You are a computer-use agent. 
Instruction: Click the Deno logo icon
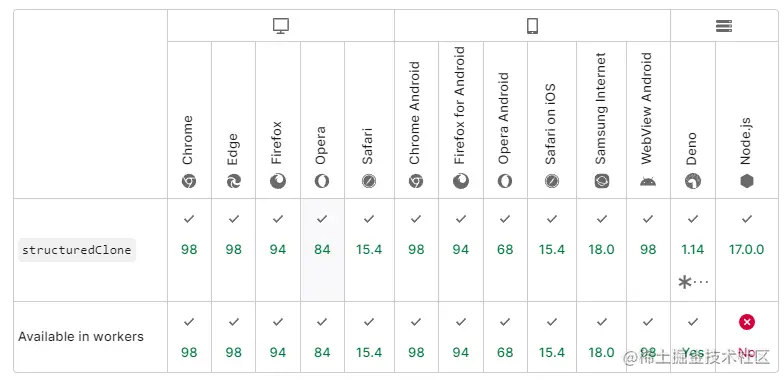click(x=693, y=181)
